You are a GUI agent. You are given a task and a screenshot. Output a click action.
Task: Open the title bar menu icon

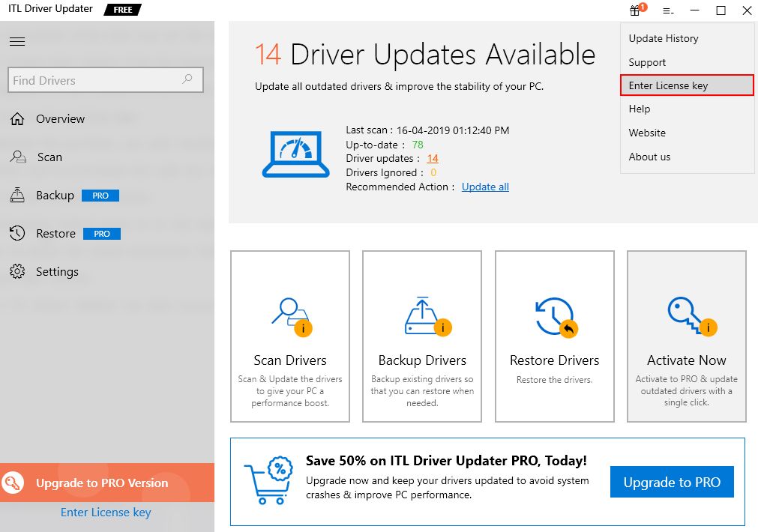(668, 10)
